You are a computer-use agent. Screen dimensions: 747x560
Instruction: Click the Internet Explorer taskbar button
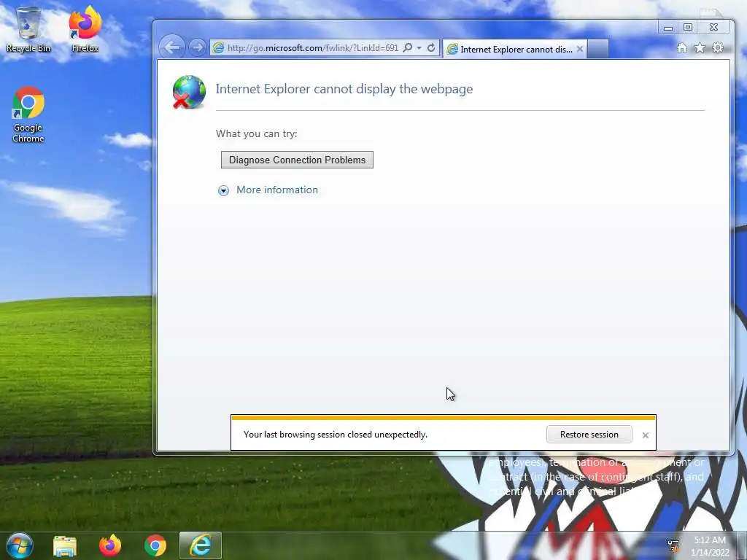(x=201, y=545)
